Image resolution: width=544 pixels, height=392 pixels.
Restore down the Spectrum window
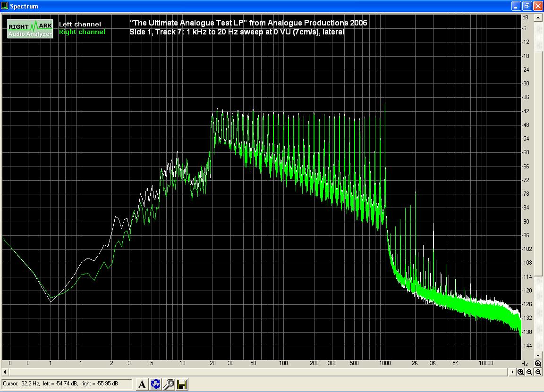pos(527,6)
